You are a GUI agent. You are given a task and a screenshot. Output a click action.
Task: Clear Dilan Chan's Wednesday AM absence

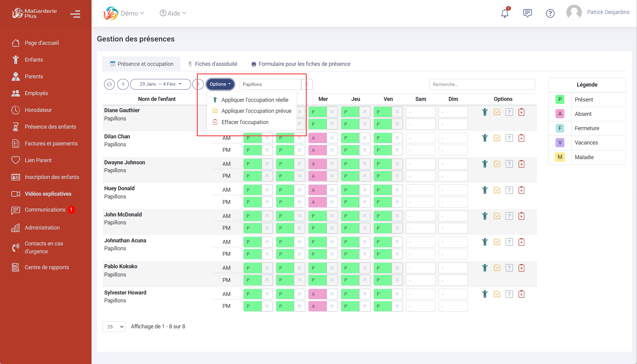pos(332,138)
